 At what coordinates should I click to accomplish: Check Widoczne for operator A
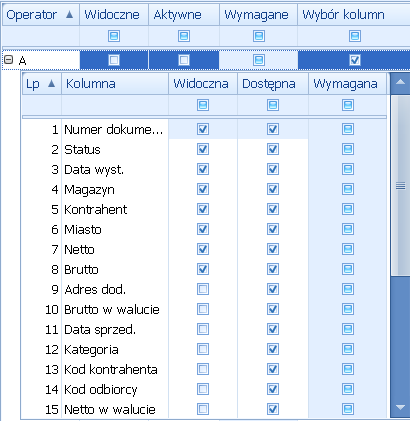tap(114, 60)
